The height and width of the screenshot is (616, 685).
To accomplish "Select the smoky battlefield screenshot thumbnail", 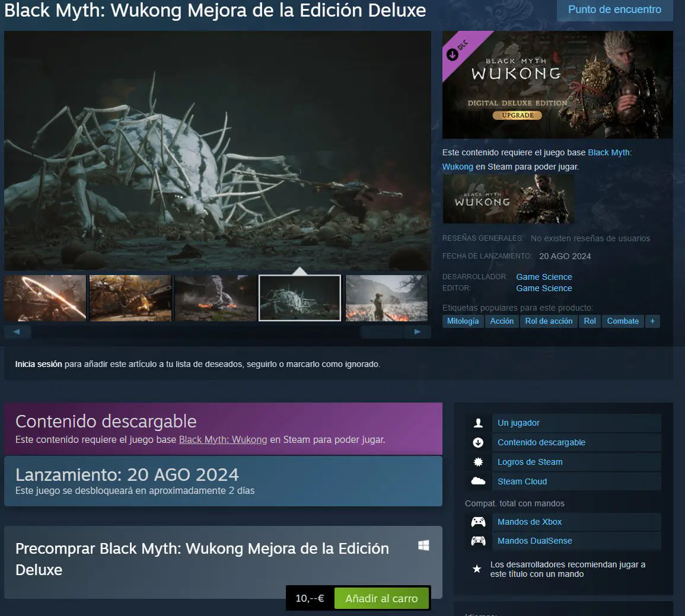I will [x=216, y=298].
